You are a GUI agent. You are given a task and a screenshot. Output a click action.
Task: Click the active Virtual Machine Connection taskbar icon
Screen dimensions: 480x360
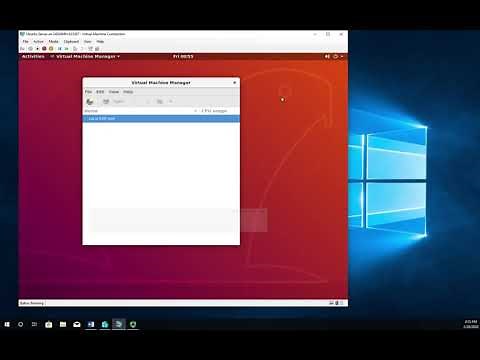[119, 324]
